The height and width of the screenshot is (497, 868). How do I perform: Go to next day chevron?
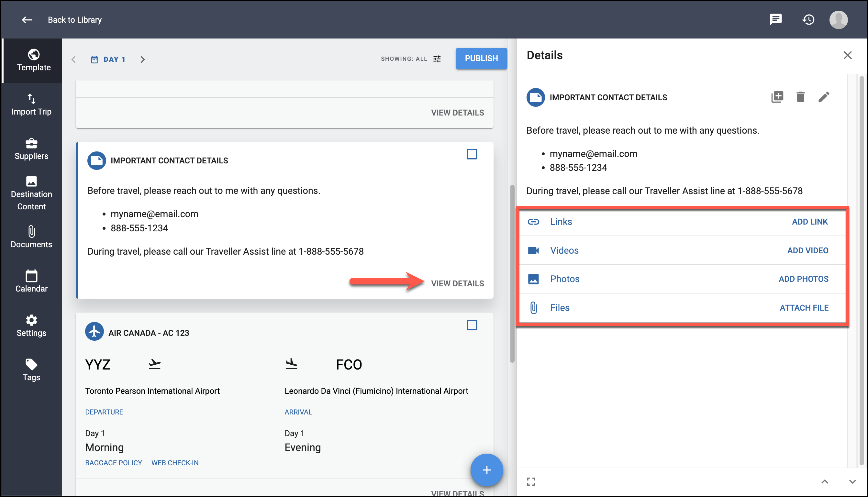[x=143, y=60]
